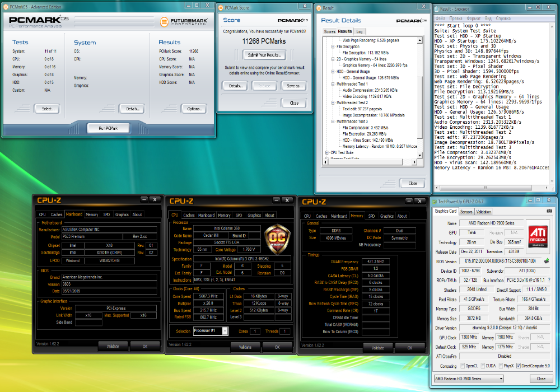Click the Futuremark Corporation logo
Viewport: 560px width, 392px height.
coord(184,22)
